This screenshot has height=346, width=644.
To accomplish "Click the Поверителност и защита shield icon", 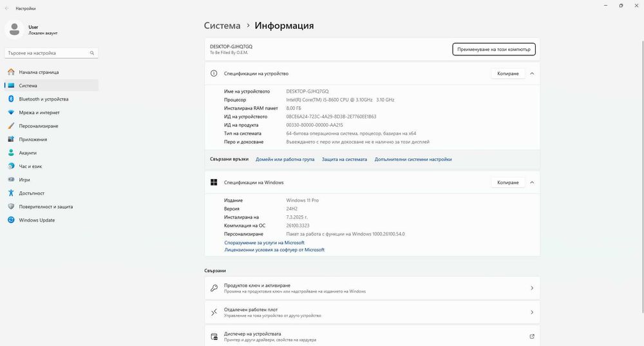I will 11,206.
